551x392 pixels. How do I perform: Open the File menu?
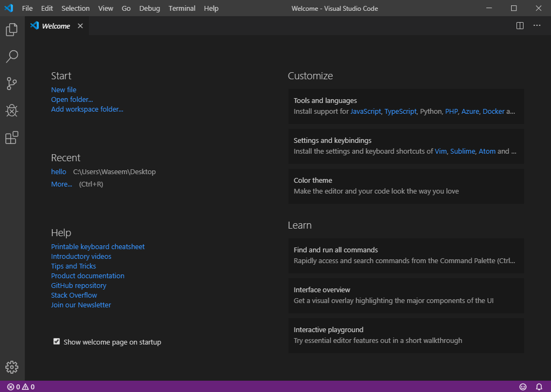coord(27,9)
